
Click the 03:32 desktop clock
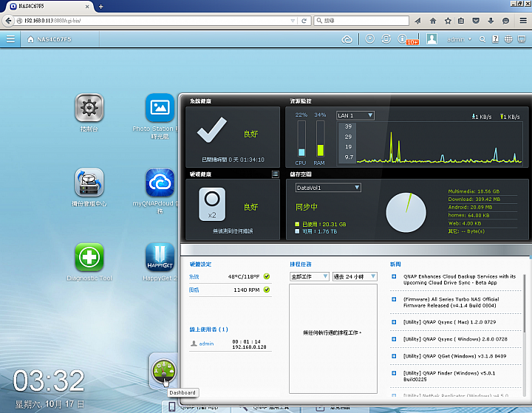point(49,380)
